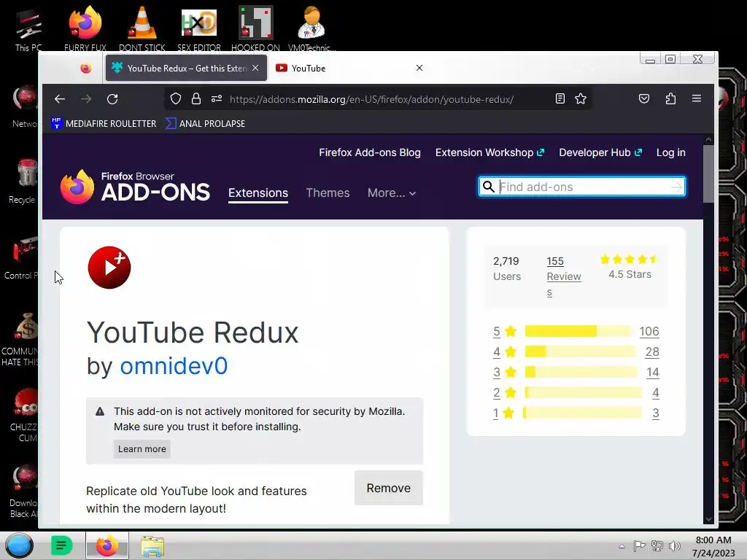Click the Learn more button
The image size is (747, 560).
click(142, 449)
